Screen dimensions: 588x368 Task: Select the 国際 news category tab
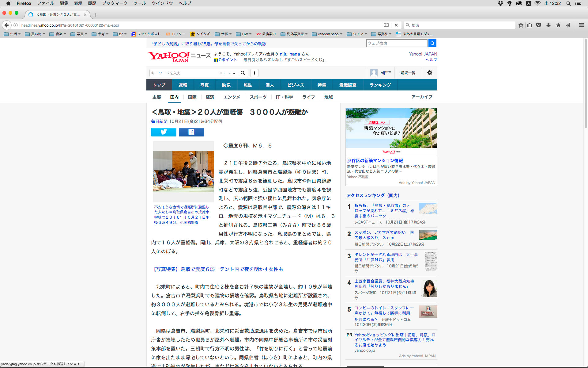pyautogui.click(x=192, y=97)
